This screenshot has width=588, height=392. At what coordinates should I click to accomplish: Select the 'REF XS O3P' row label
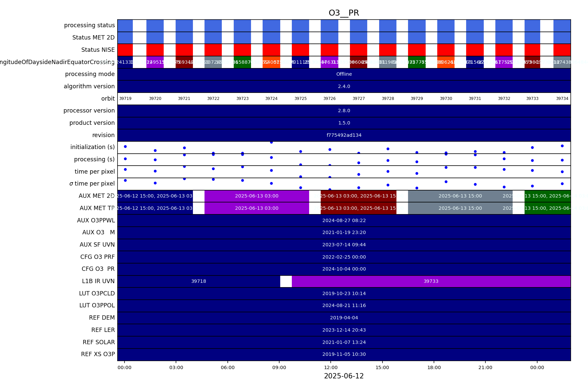(98, 354)
